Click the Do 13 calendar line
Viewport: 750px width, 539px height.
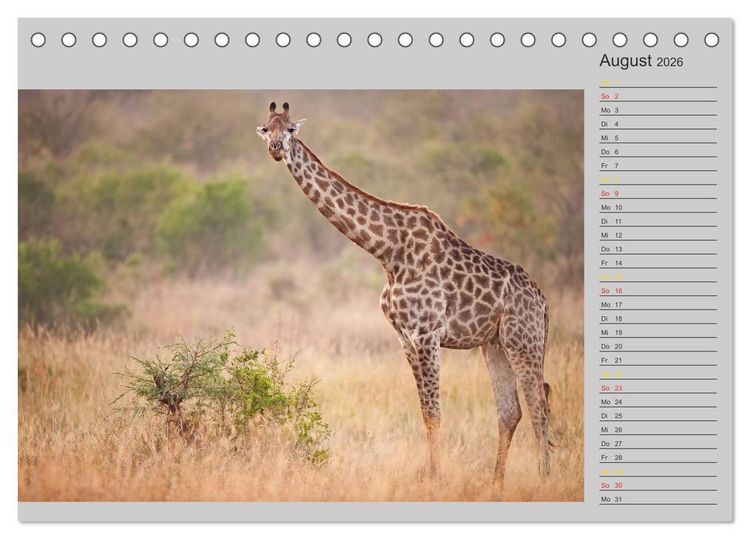point(658,249)
